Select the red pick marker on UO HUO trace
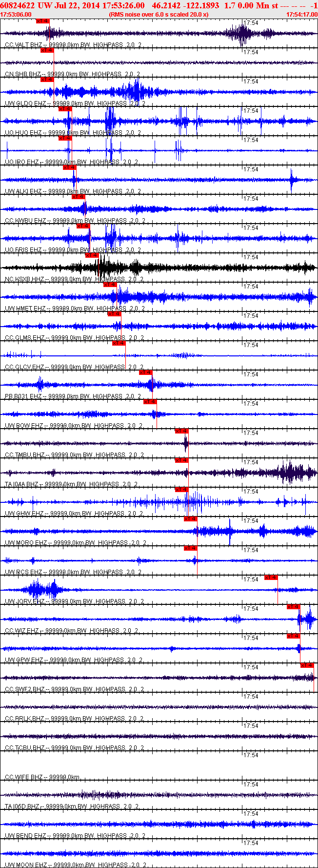The image size is (318, 868). click(x=65, y=109)
